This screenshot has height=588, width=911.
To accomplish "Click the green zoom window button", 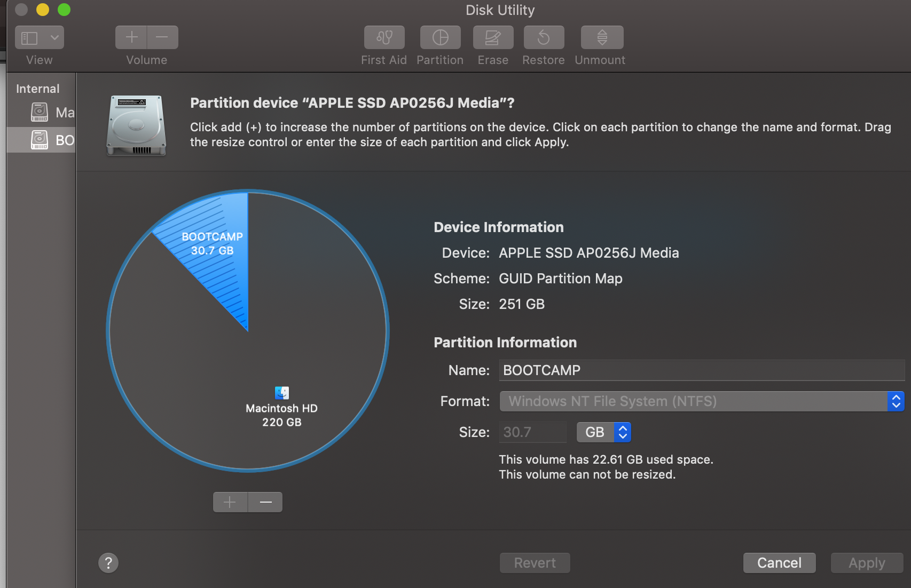I will 64,10.
